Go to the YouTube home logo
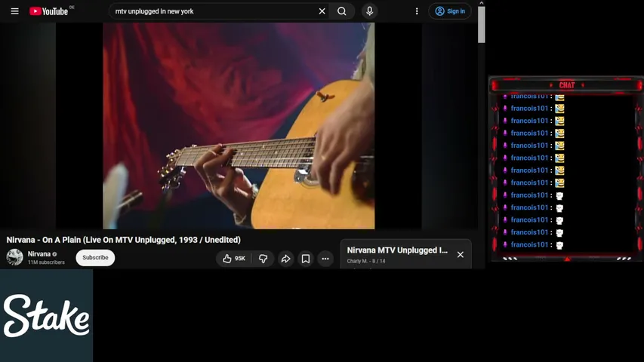644x362 pixels. click(49, 11)
